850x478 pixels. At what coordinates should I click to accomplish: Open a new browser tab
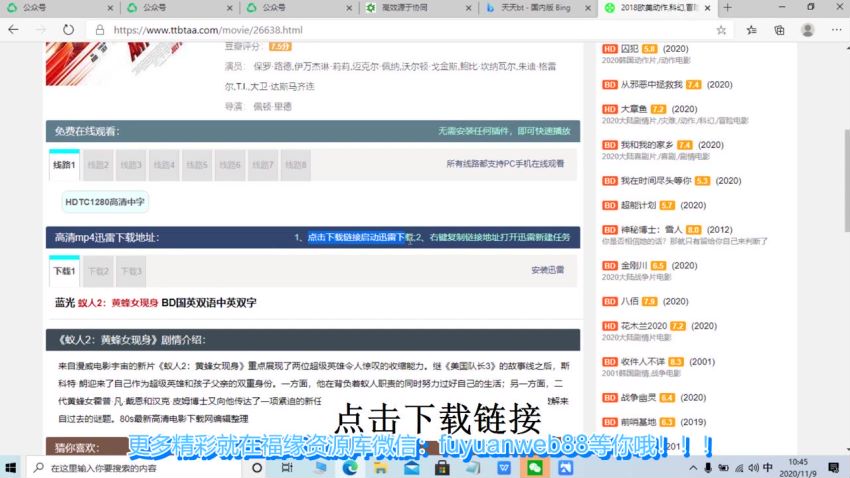click(x=727, y=8)
